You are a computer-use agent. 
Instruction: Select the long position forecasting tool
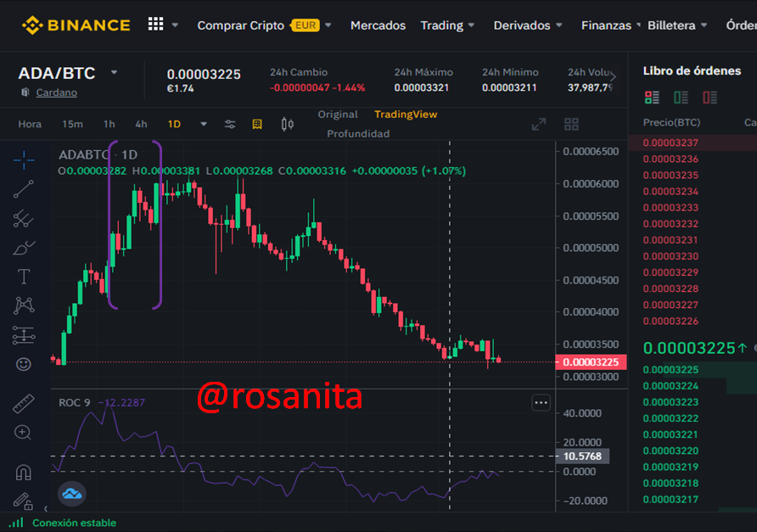click(24, 335)
